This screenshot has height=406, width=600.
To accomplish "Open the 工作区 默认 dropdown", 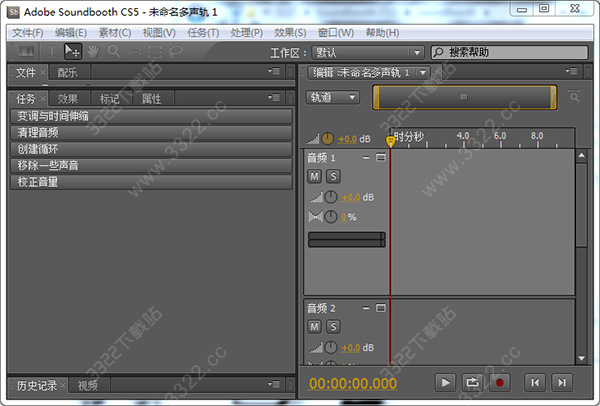I will point(368,52).
